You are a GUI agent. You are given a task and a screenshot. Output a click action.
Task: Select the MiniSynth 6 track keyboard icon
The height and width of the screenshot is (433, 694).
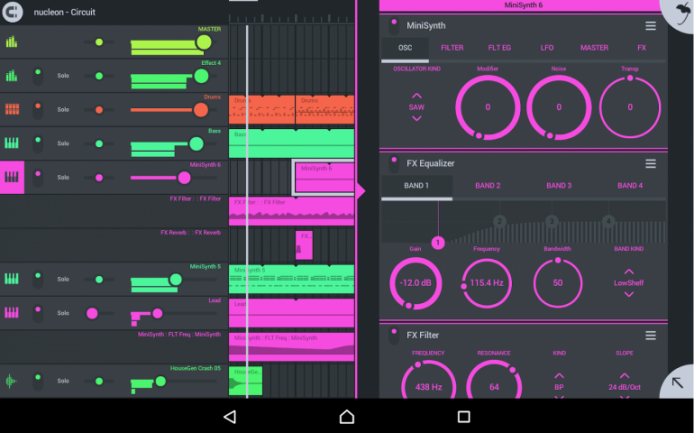click(13, 178)
